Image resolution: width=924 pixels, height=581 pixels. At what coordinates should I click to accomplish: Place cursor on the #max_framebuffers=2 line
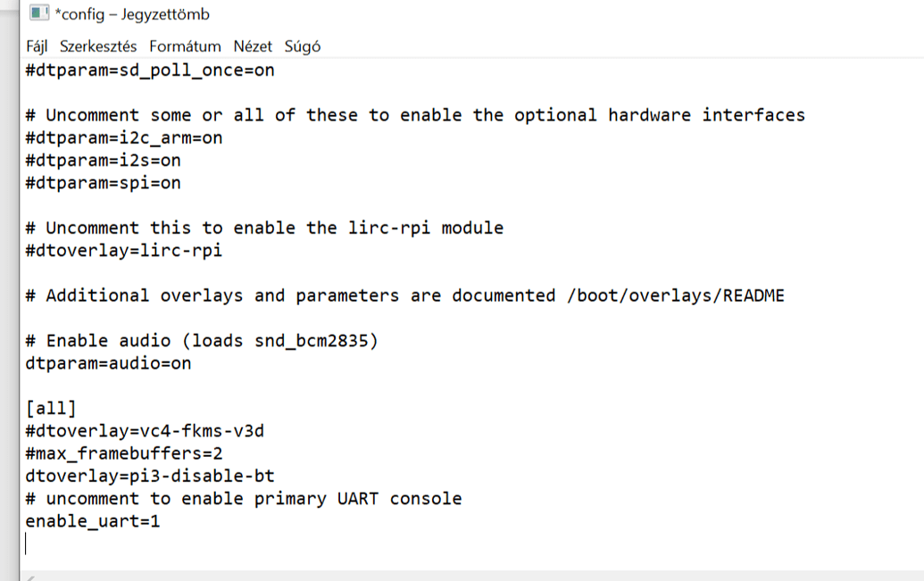tap(123, 453)
